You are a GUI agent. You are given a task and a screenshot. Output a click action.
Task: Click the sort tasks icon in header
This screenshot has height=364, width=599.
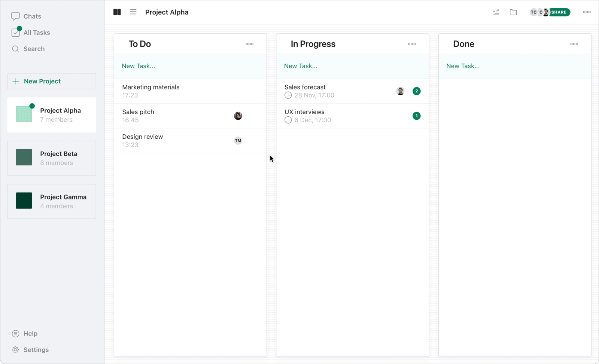[x=496, y=12]
